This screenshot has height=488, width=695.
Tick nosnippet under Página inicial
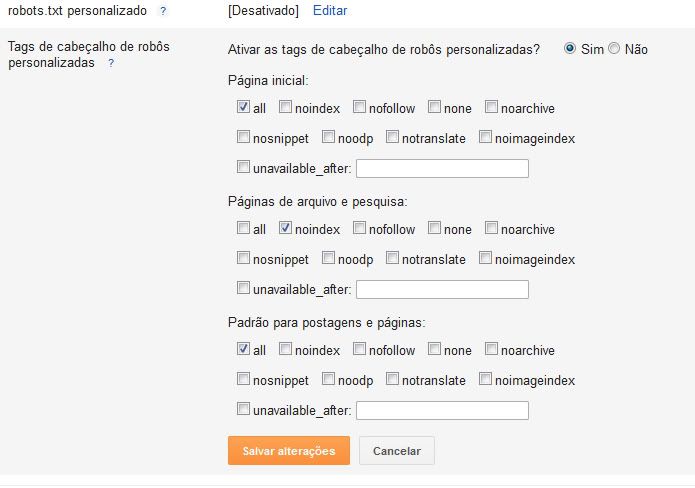(x=244, y=137)
